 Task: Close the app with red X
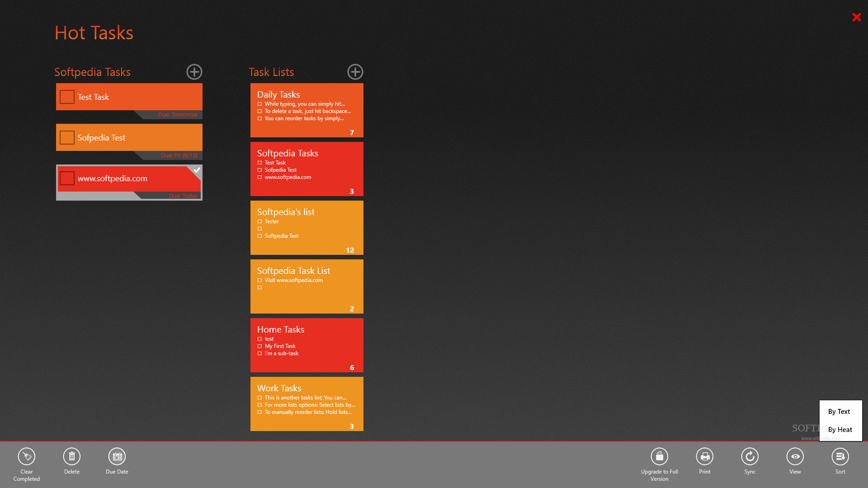coord(857,17)
